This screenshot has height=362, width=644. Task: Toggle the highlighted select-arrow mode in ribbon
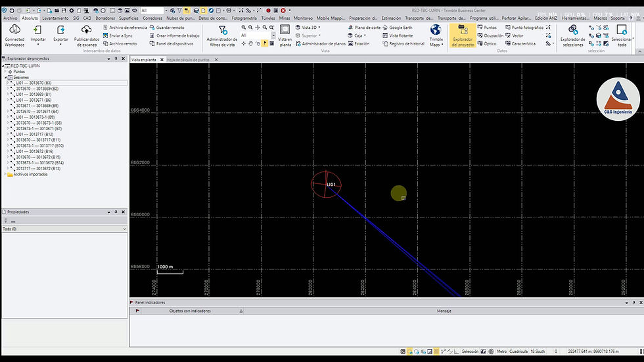(x=264, y=43)
